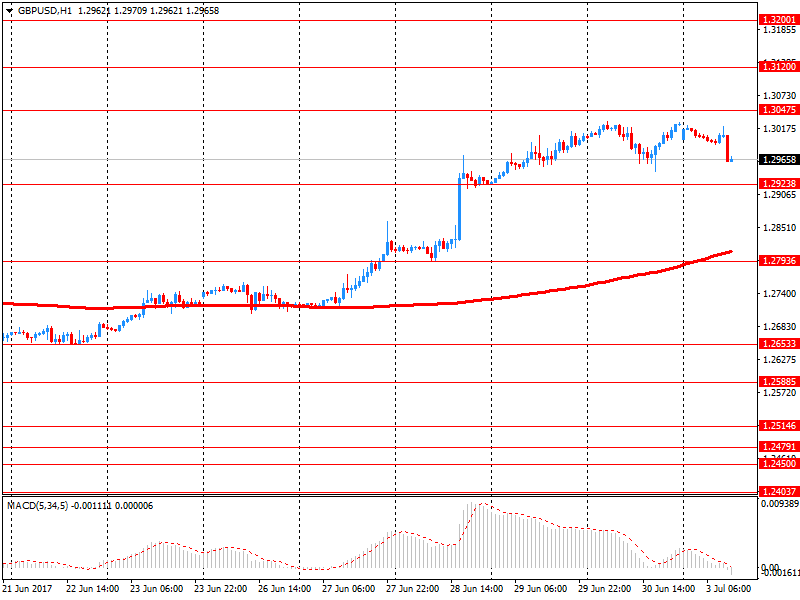Click the 29 Jun 06:00 time label
The image size is (800, 600).
tap(540, 588)
